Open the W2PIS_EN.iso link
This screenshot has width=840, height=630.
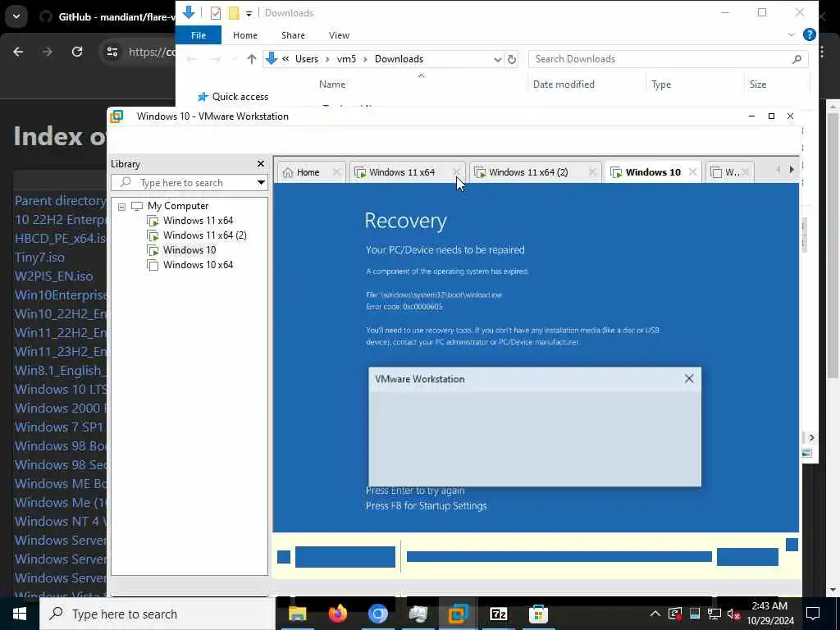pyautogui.click(x=53, y=276)
